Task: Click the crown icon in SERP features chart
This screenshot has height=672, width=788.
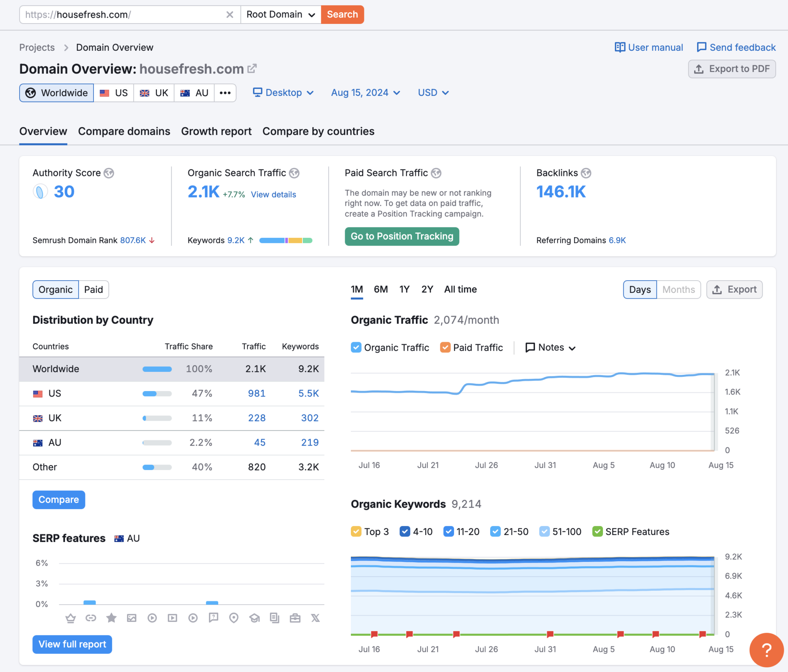Action: (70, 618)
